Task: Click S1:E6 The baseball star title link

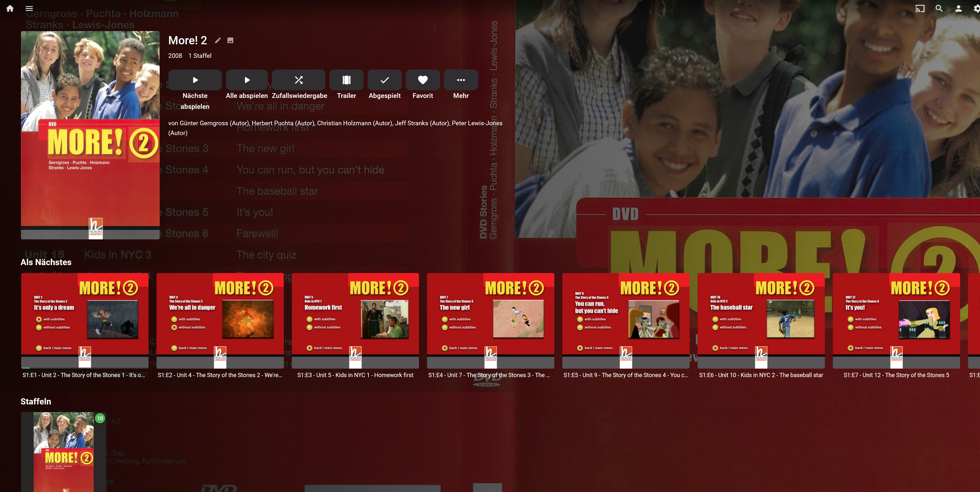Action: point(761,375)
